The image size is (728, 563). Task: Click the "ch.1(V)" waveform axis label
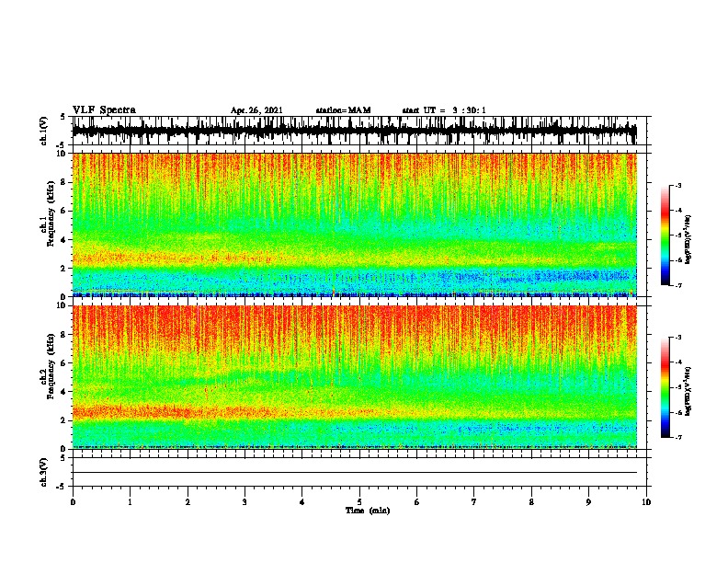tap(44, 131)
